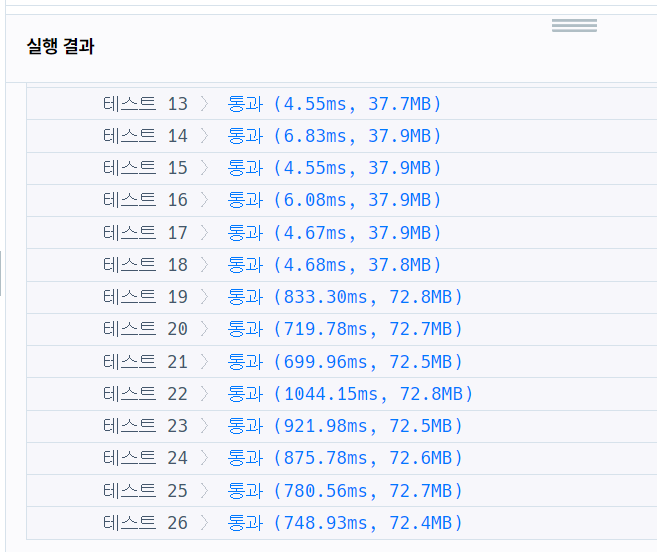Click result 통과 (1044.15ms, 72.8MB)

(x=350, y=394)
